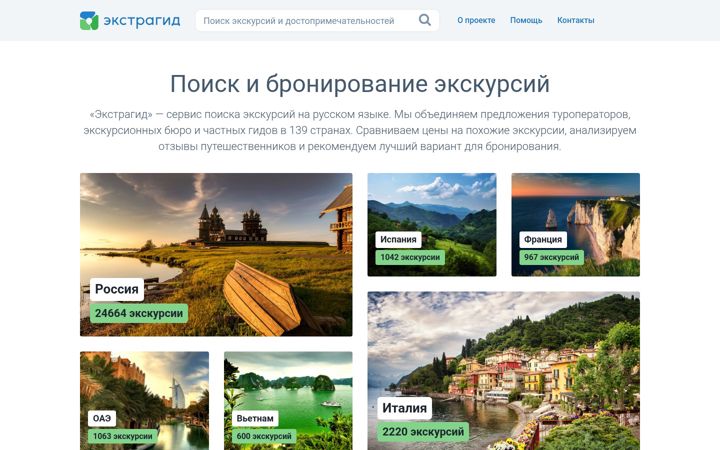Viewport: 720px width, 450px height.
Task: Click the Франция label
Action: 543,239
